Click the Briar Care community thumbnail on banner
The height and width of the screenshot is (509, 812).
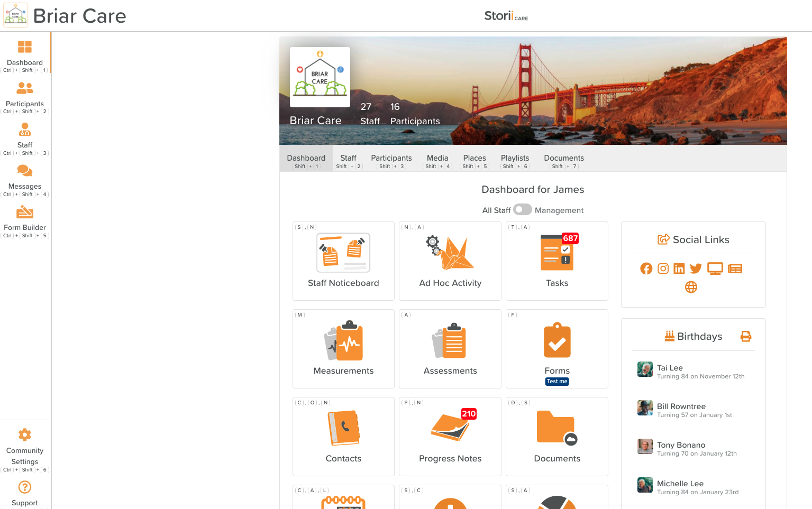pyautogui.click(x=320, y=77)
